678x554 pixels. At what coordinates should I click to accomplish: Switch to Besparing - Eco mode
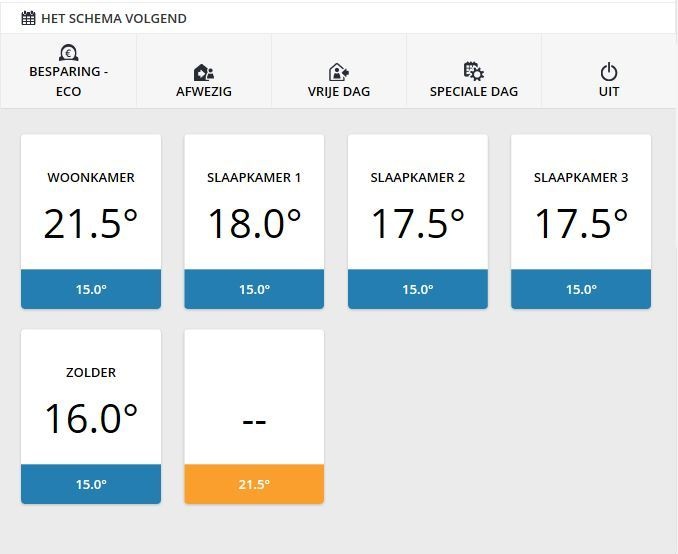click(x=68, y=81)
